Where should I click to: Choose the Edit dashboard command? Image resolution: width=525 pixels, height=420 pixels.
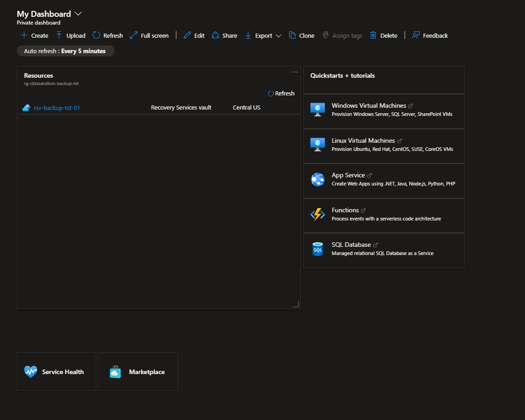(x=194, y=35)
